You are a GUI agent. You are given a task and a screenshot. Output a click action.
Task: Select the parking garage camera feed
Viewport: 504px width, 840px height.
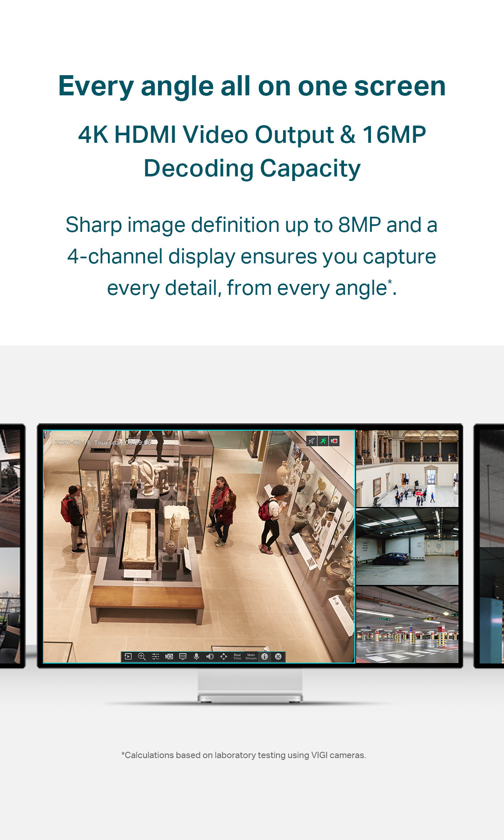pyautogui.click(x=407, y=625)
